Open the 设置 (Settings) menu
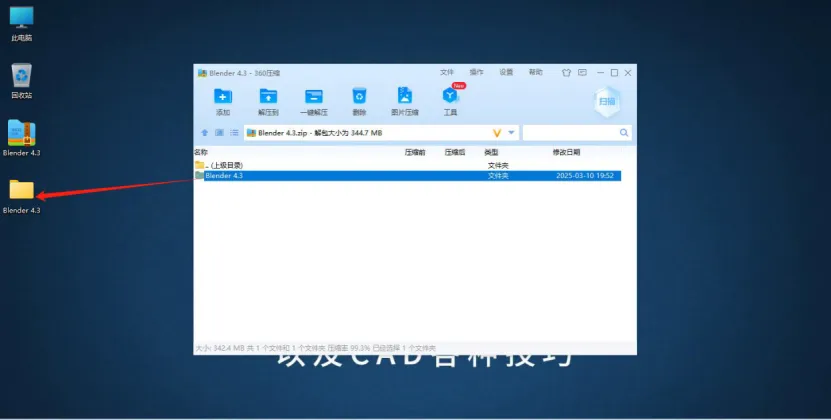This screenshot has height=420, width=831. [x=506, y=72]
